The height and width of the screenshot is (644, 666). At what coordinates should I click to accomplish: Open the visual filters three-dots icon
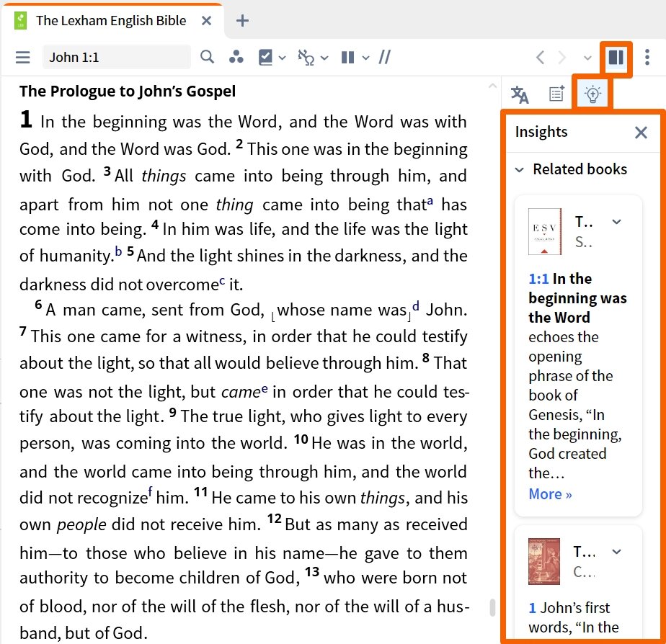(236, 57)
